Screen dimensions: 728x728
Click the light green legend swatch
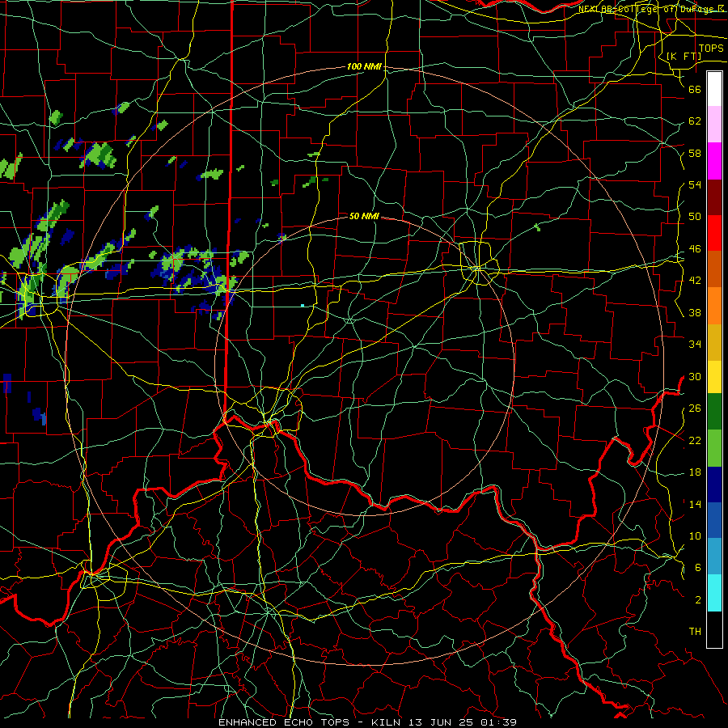(x=714, y=448)
